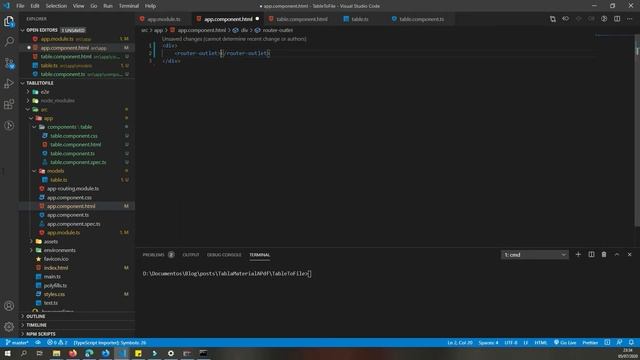Switch to the table.component.ts editor tab
Viewport: 640px width, 360px height.
[421, 19]
